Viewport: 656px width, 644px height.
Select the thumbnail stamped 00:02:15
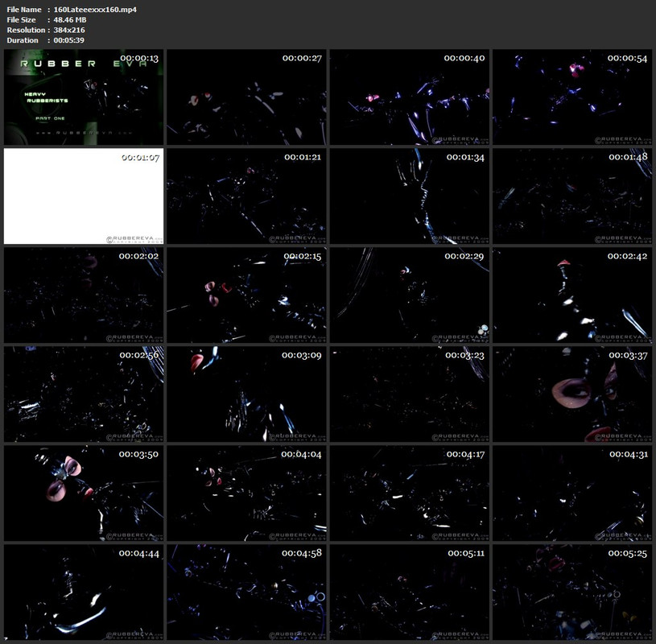[246, 295]
